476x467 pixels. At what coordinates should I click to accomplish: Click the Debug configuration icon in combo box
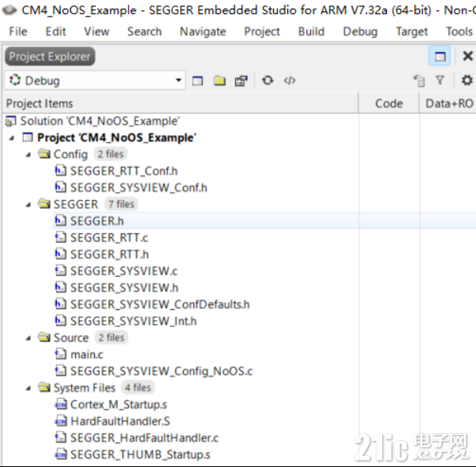pyautogui.click(x=15, y=81)
